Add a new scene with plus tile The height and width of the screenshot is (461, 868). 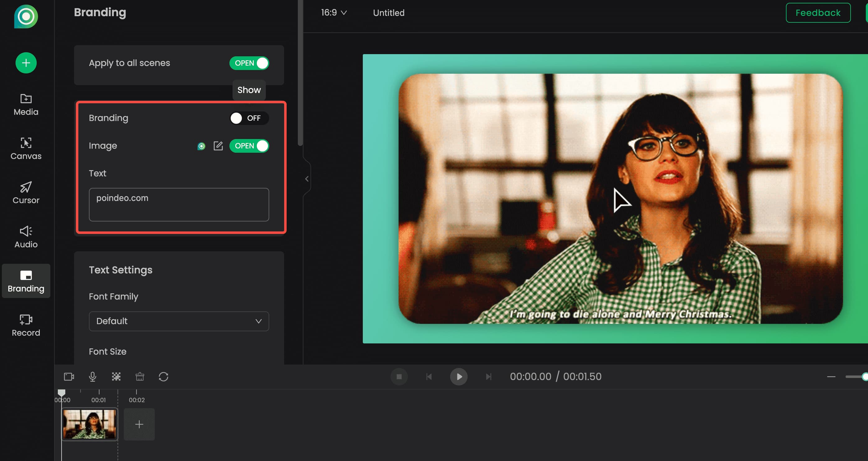139,424
